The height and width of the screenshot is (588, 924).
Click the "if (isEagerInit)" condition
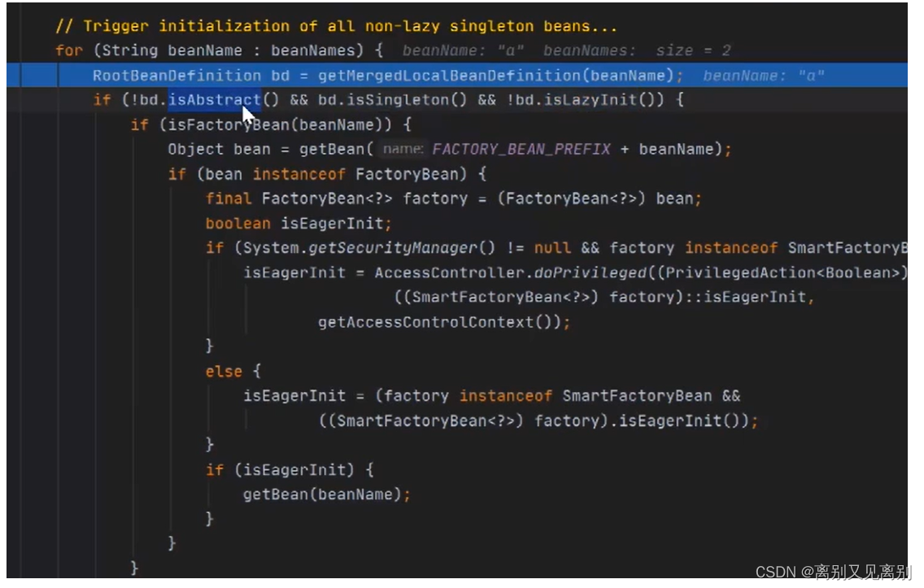[x=279, y=470]
